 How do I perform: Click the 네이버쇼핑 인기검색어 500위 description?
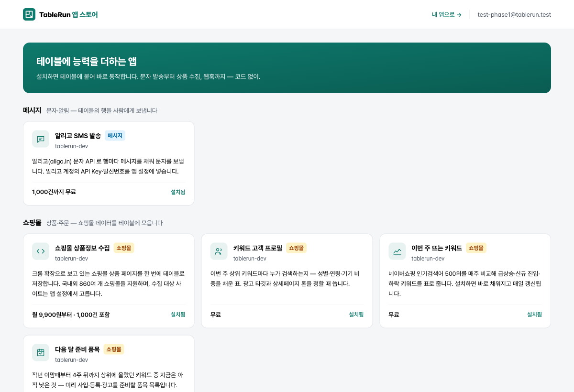click(x=465, y=283)
